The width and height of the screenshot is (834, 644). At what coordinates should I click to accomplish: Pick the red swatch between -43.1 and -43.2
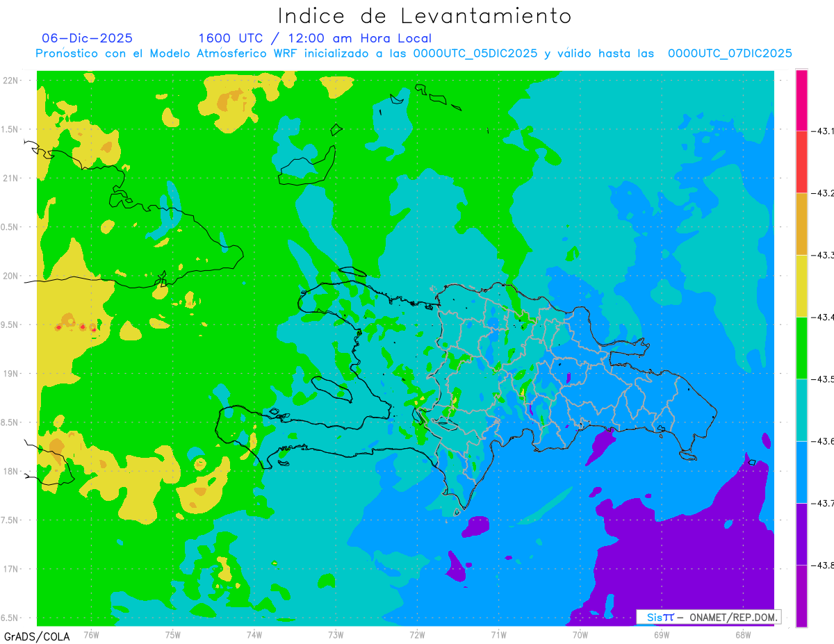801,162
